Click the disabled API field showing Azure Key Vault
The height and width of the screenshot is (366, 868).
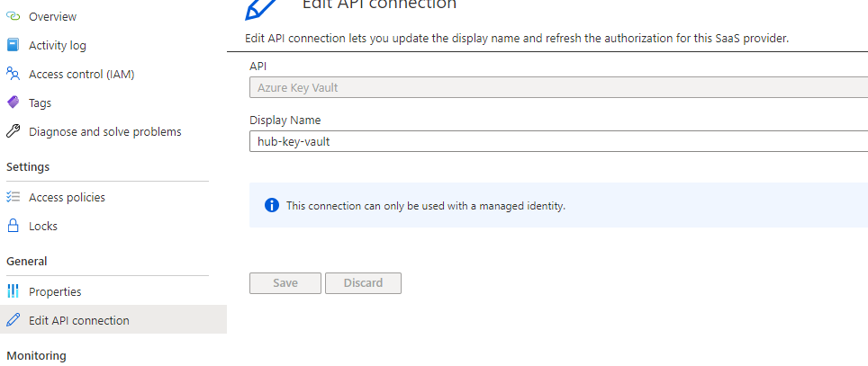(558, 87)
